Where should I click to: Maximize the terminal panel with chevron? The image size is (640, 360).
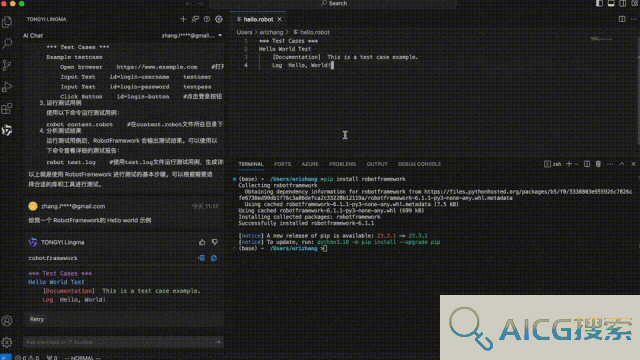(x=622, y=164)
